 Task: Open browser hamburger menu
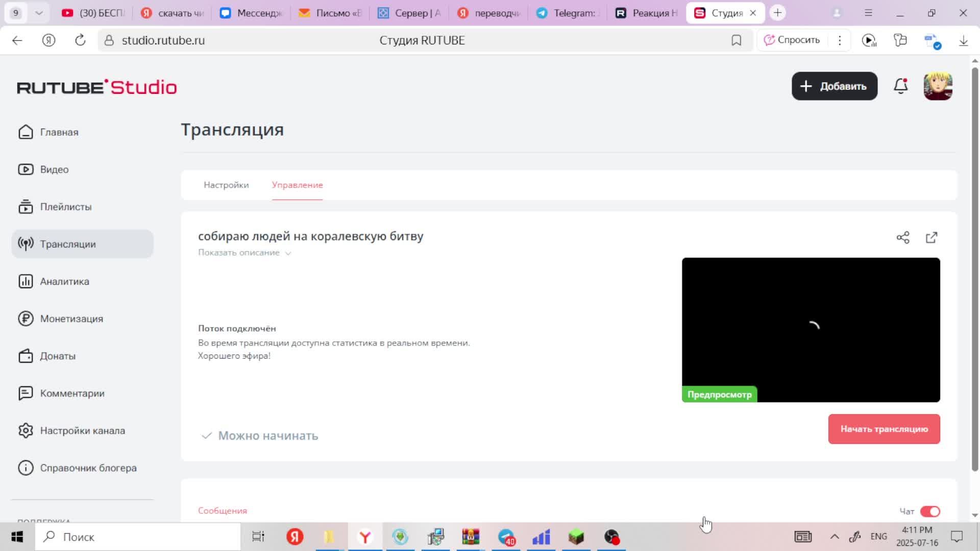click(x=868, y=13)
